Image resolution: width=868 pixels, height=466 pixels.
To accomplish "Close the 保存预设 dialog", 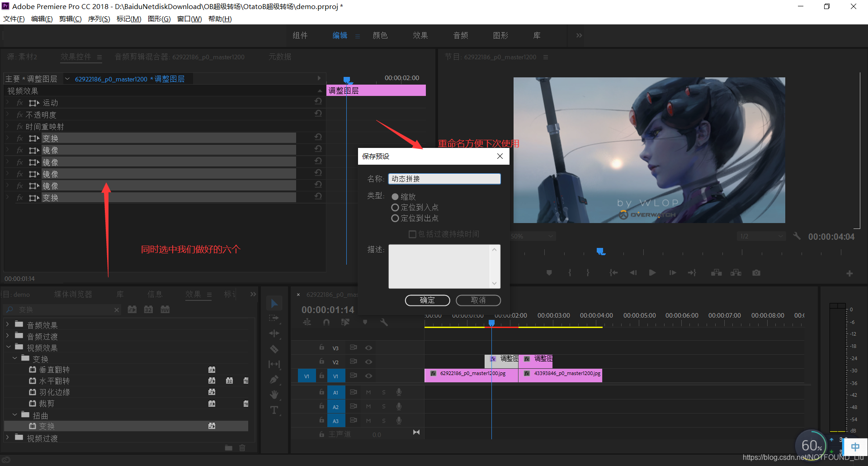I will click(x=500, y=156).
